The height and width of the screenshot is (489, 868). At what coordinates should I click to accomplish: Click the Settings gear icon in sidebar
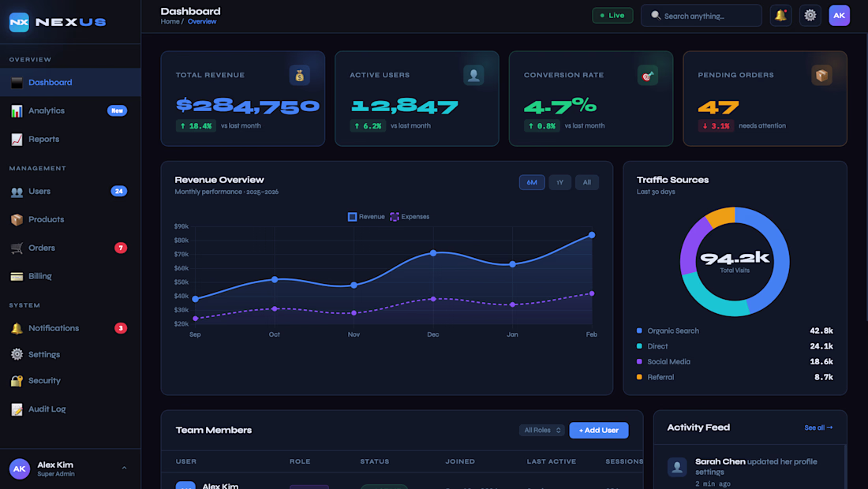[x=17, y=354]
